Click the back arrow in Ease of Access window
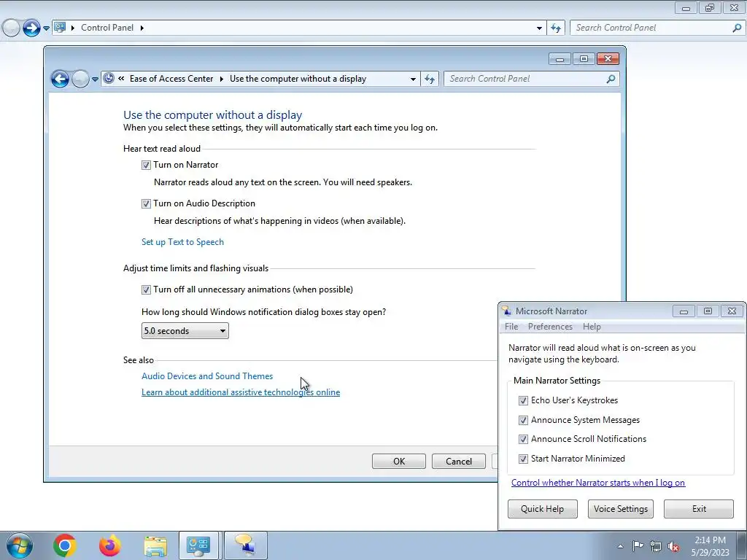747x560 pixels. pos(60,79)
